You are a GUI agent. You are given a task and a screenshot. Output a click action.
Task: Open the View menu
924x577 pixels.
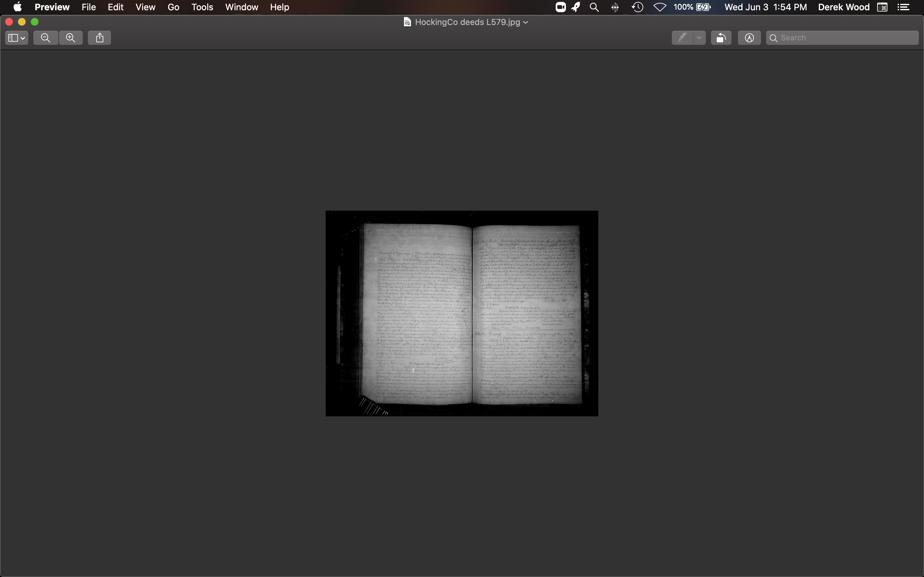145,7
